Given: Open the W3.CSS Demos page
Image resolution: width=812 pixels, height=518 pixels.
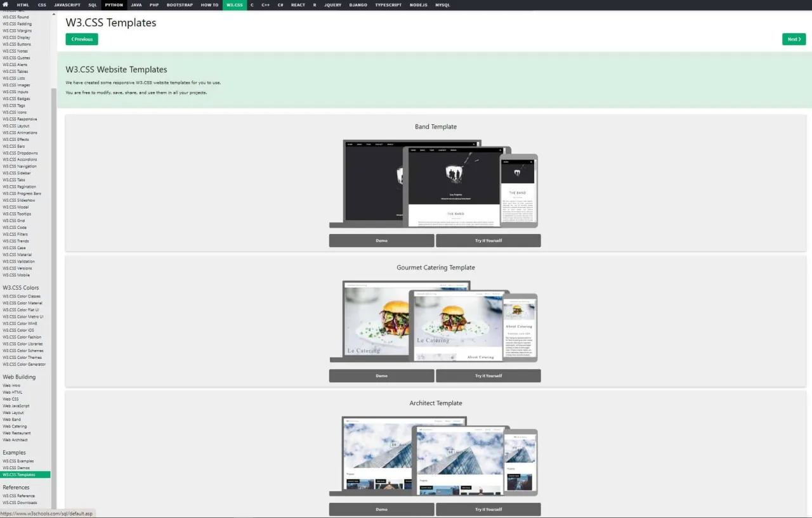Looking at the screenshot, I should (x=16, y=467).
